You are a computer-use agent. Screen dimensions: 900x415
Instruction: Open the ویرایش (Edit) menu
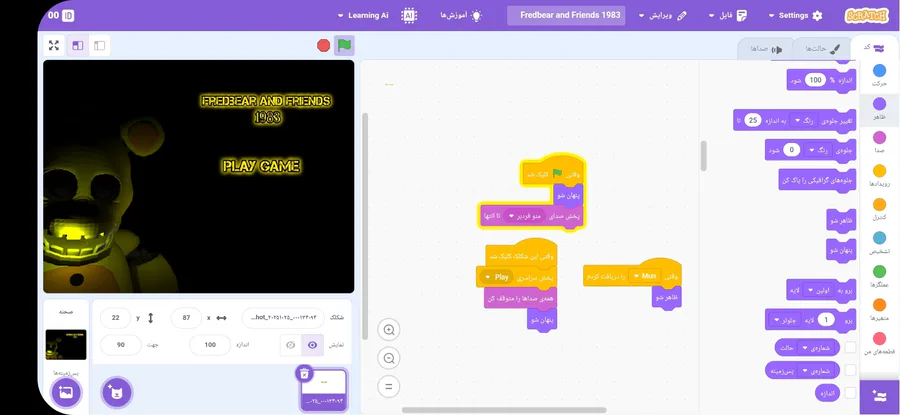663,15
